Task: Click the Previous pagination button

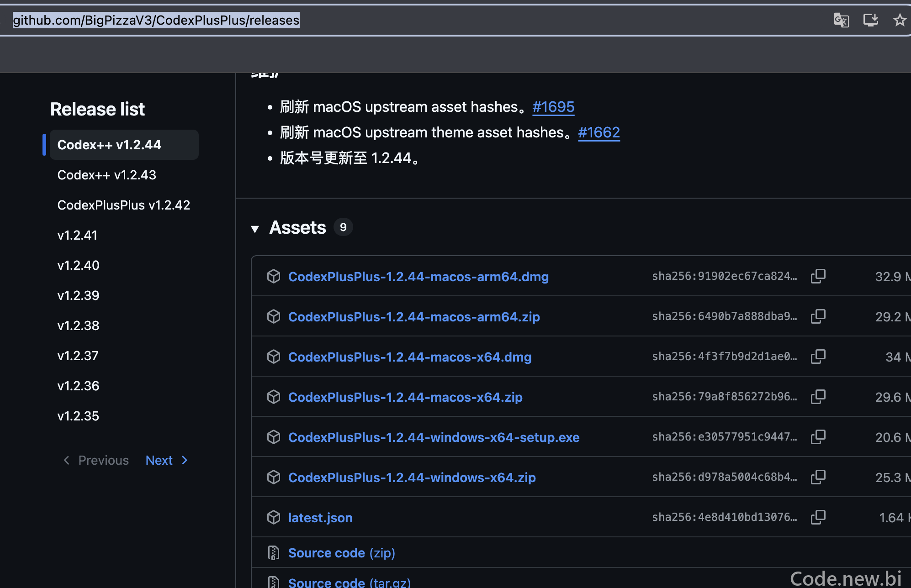Action: pos(96,460)
